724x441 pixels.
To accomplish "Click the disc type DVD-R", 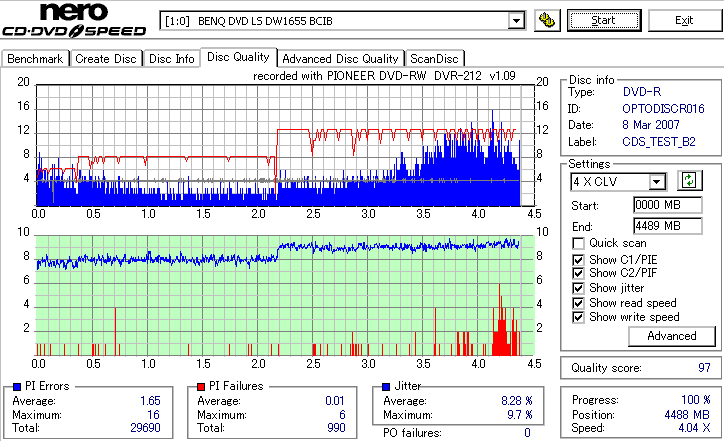I will click(642, 92).
